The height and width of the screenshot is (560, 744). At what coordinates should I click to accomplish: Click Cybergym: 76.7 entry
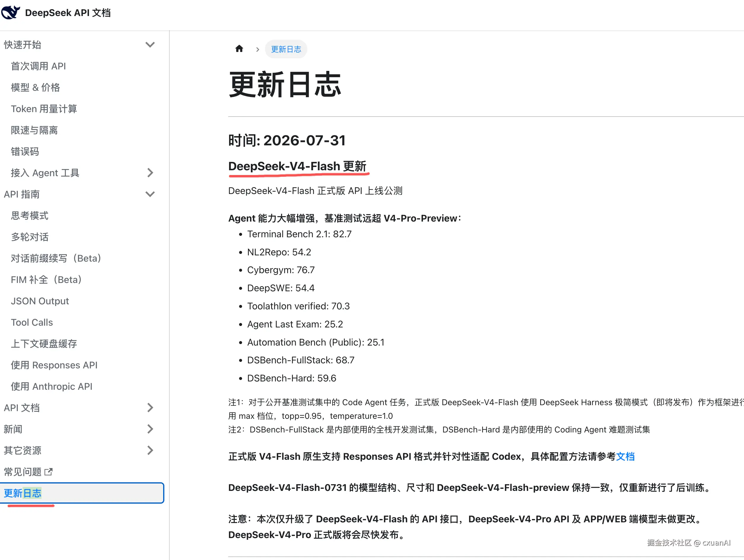pos(281,270)
